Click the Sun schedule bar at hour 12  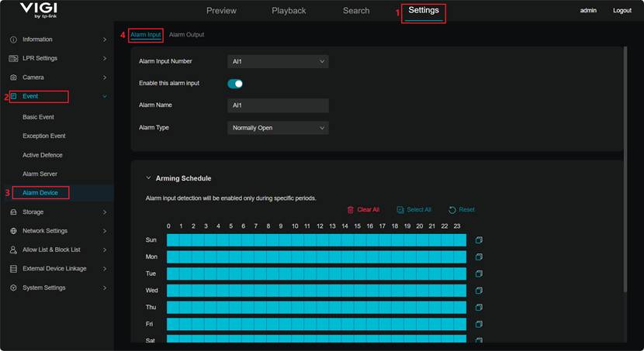(323, 240)
